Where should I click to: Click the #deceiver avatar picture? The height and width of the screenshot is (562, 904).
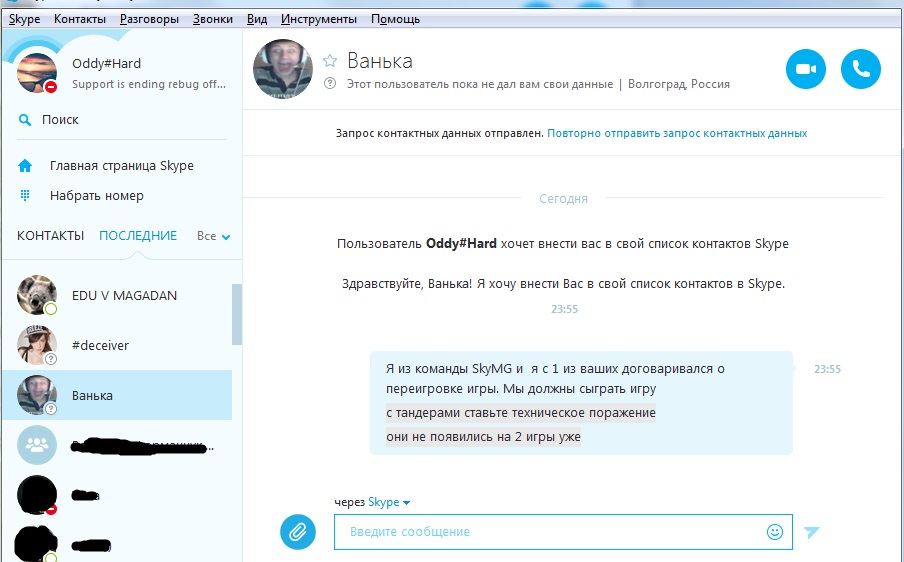pyautogui.click(x=37, y=345)
